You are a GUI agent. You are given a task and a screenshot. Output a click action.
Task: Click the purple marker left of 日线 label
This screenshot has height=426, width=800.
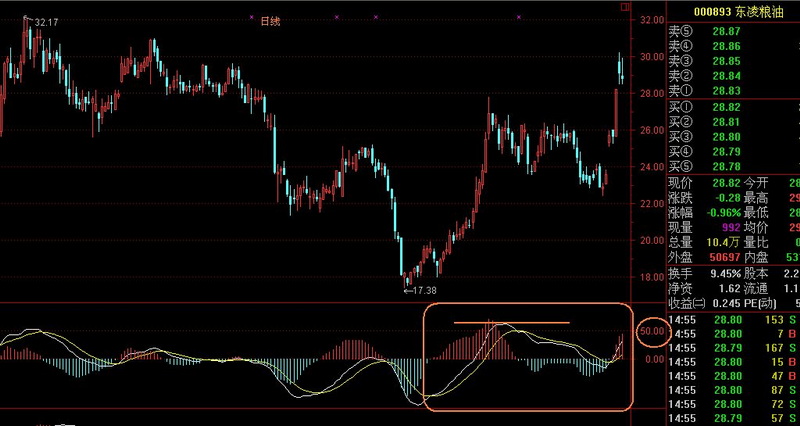pyautogui.click(x=251, y=18)
